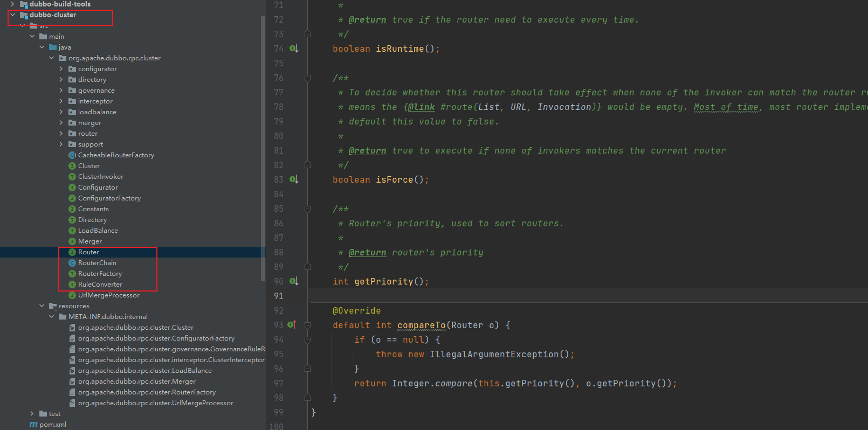
Task: Click the RouterChain class icon
Action: coord(72,263)
